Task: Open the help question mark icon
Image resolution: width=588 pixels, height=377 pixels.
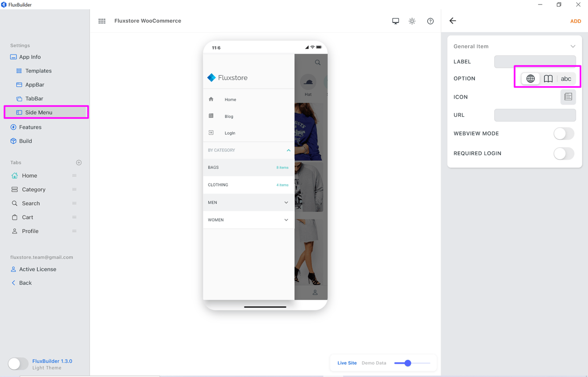Action: pyautogui.click(x=430, y=21)
